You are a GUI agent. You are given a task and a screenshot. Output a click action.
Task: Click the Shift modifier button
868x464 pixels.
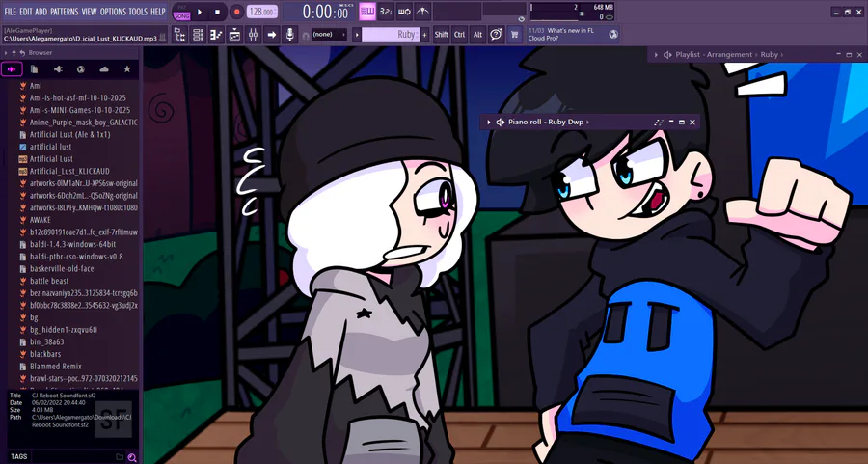441,35
